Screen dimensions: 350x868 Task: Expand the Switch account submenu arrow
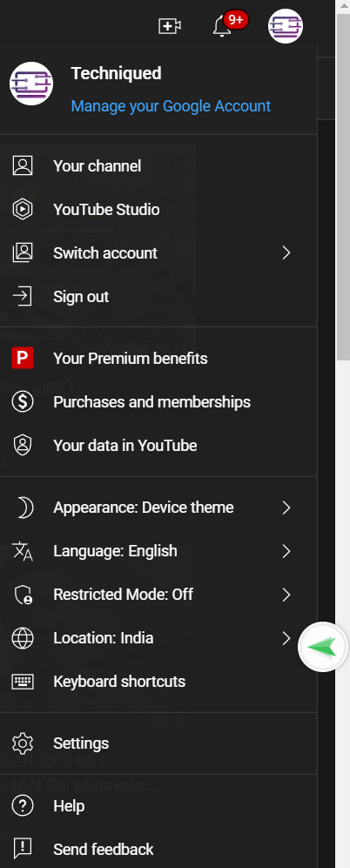coord(286,253)
